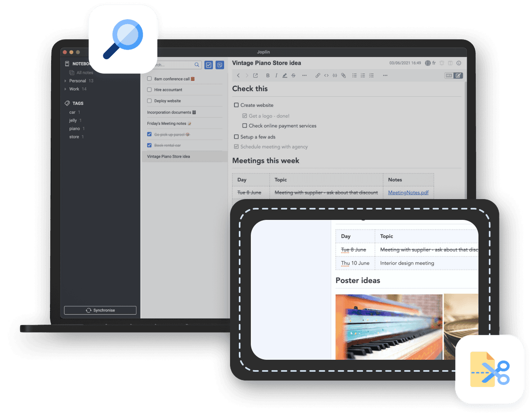The height and width of the screenshot is (415, 532).
Task: Toggle strikethrough formatting in the toolbar
Action: [293, 75]
